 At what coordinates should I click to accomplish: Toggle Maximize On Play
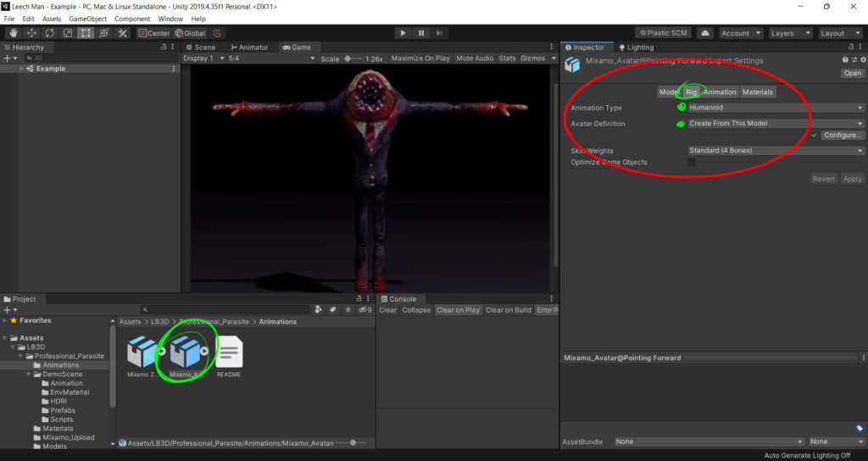(420, 58)
